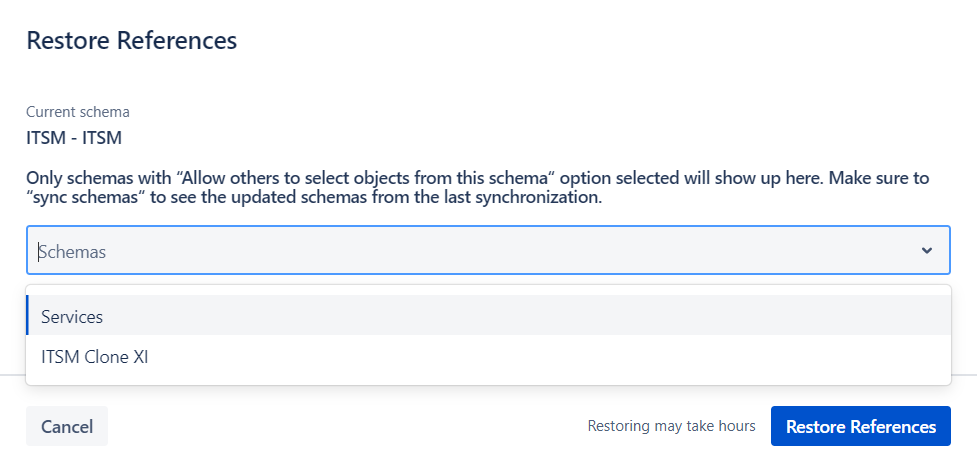Click the down-arrow icon in Schemas field
The image size is (977, 474).
pos(927,250)
